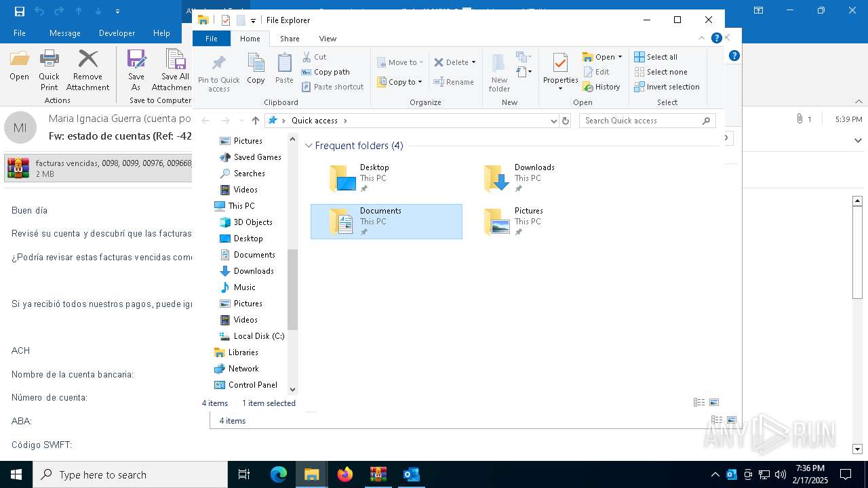Click Cut in Clipboard group

[x=314, y=57]
